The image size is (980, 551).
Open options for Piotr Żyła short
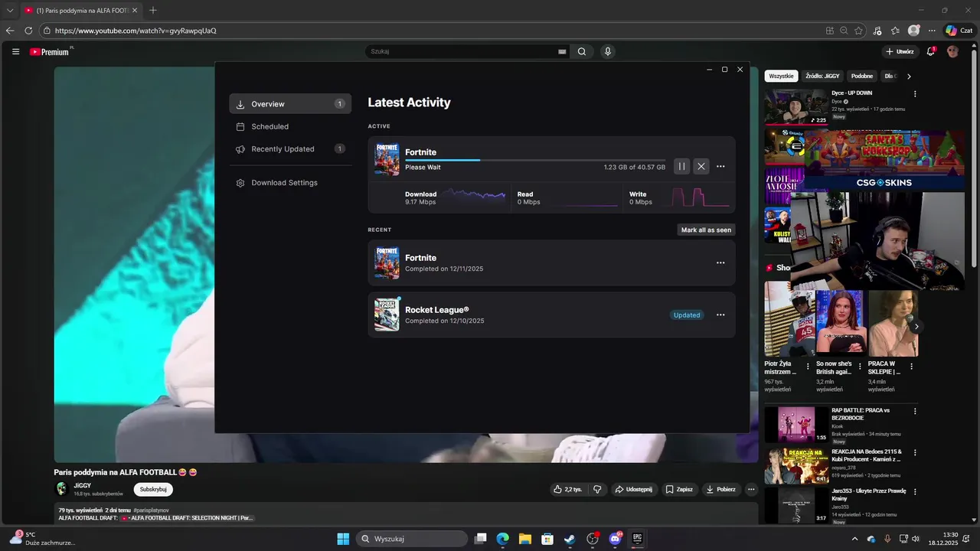pos(808,367)
